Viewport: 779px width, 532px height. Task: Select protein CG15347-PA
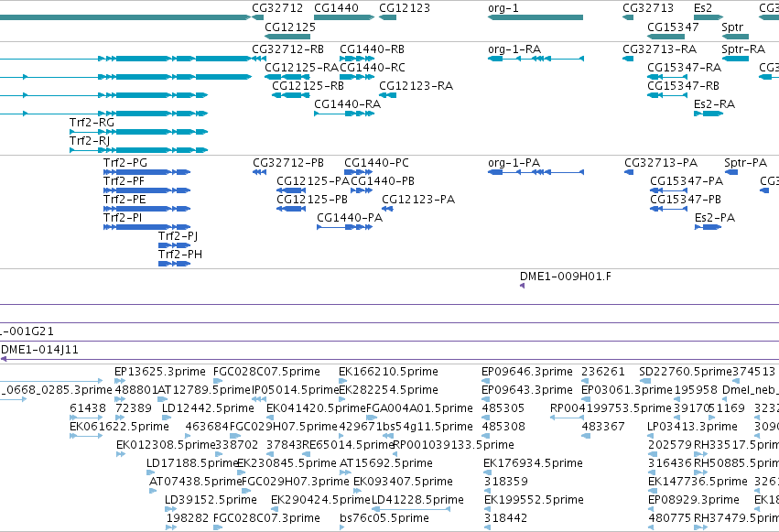point(687,181)
